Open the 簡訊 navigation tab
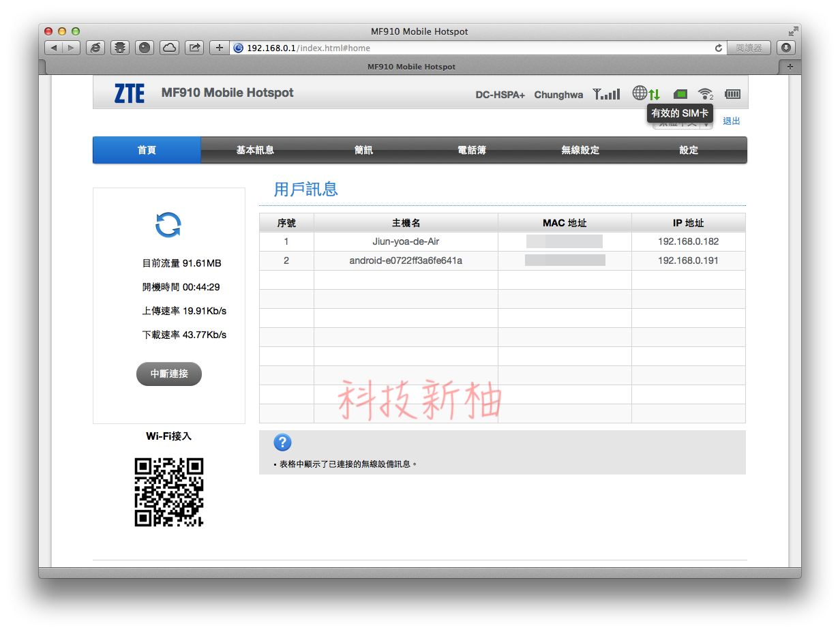Viewport: 840px width, 632px height. click(363, 150)
